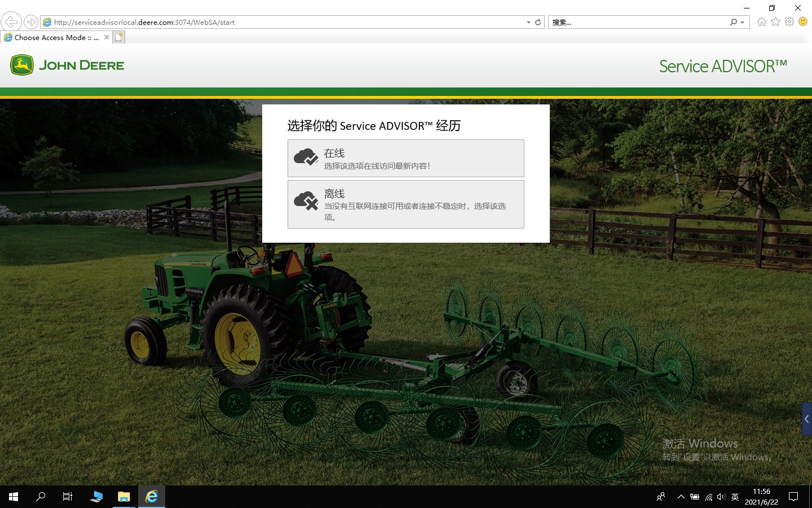Click the Service ADVISOR title text
The width and height of the screenshot is (812, 508).
[723, 66]
